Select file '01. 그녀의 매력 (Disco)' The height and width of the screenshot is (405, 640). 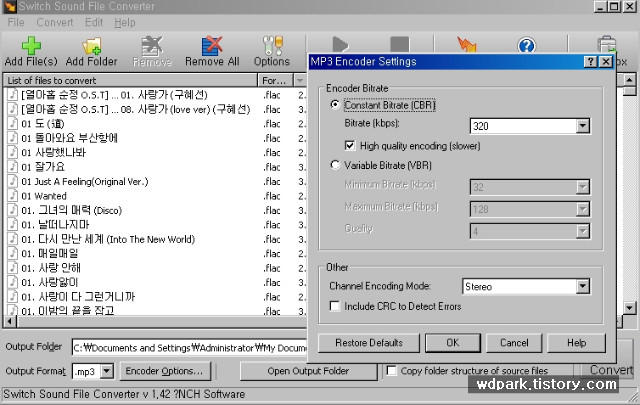click(x=71, y=210)
